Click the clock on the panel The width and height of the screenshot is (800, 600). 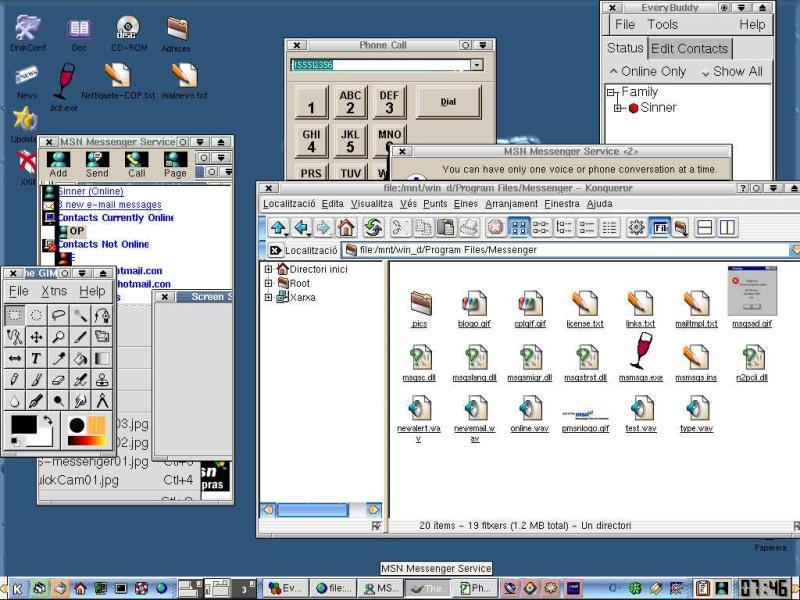[764, 588]
